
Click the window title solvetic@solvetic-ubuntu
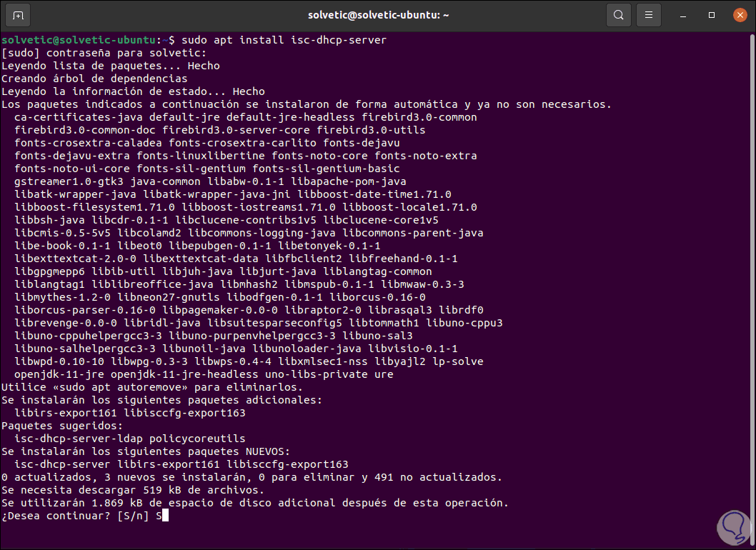(379, 15)
